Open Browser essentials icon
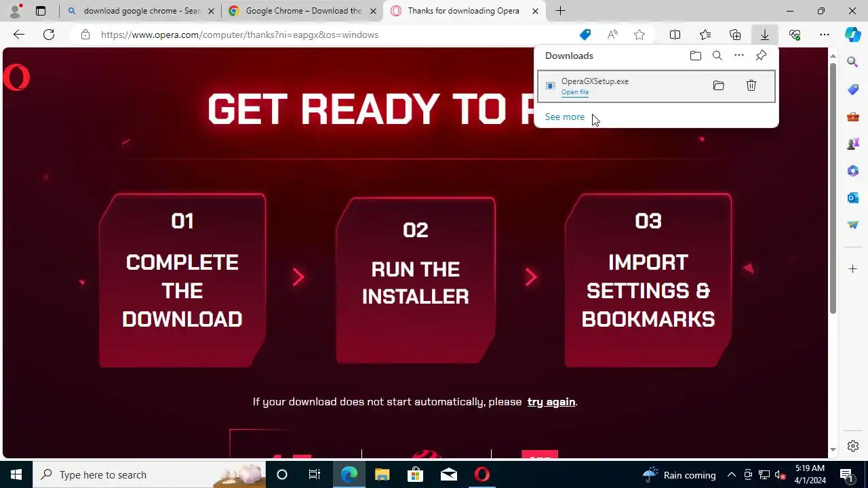The height and width of the screenshot is (488, 868). (795, 35)
